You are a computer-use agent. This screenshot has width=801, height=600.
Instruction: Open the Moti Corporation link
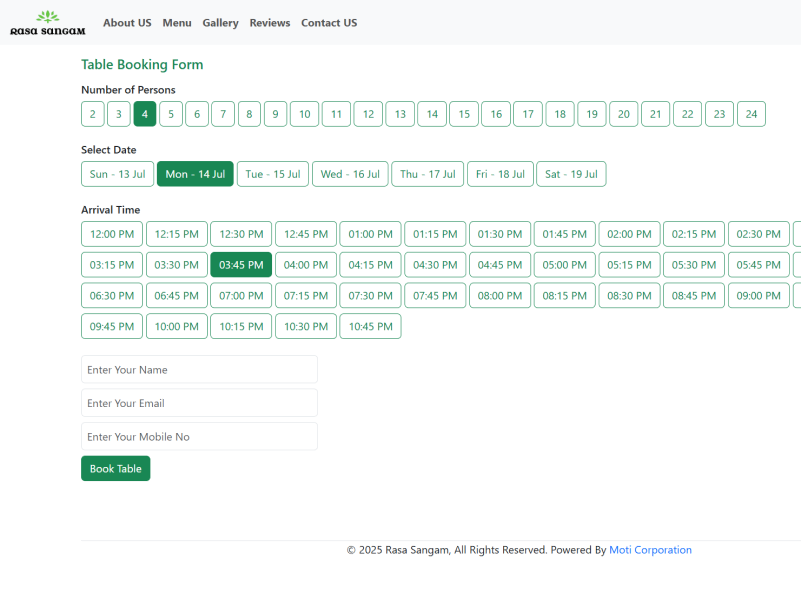click(650, 550)
